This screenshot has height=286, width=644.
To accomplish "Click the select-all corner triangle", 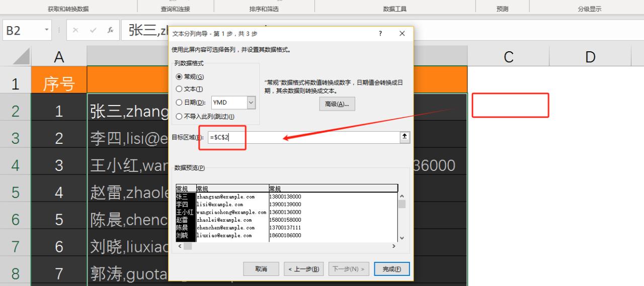I will 21,56.
